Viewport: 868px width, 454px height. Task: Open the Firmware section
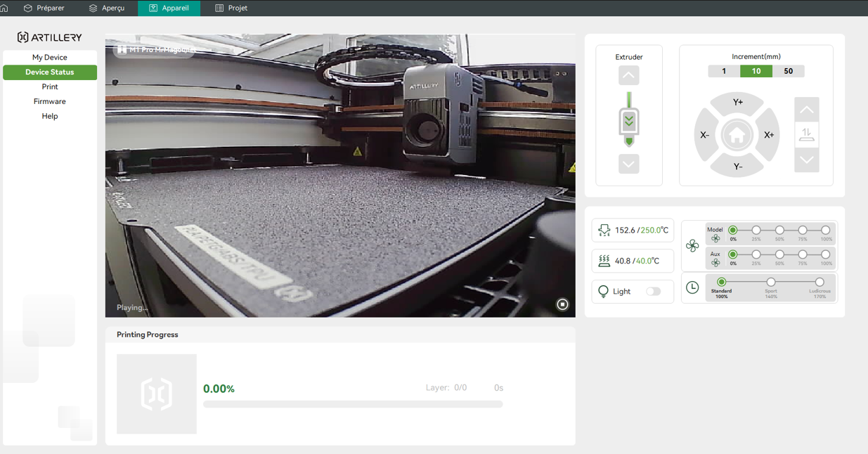pyautogui.click(x=50, y=102)
